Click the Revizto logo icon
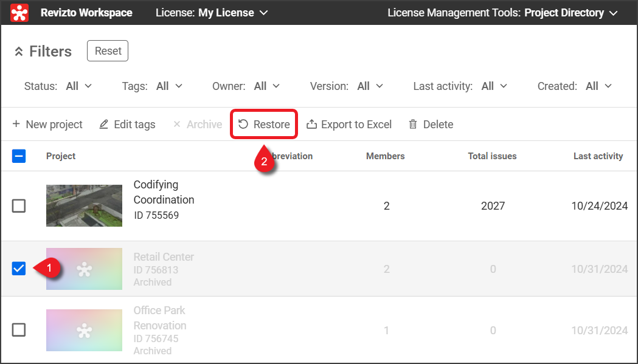This screenshot has width=638, height=364. click(19, 13)
